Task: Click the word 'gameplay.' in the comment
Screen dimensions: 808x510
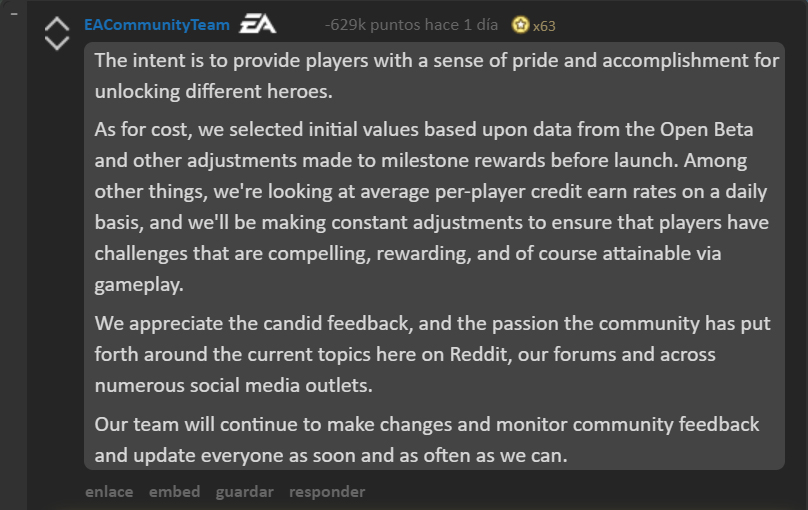Action: 139,285
